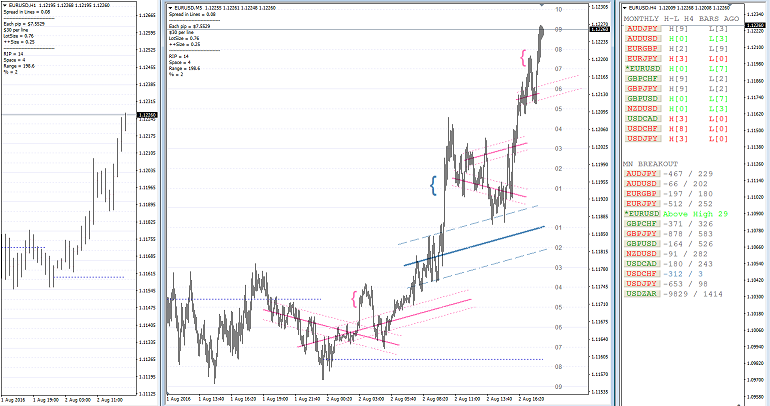The image size is (770, 406).
Task: Click the '-9829 / 1414' USDZAR value
Action: (693, 294)
